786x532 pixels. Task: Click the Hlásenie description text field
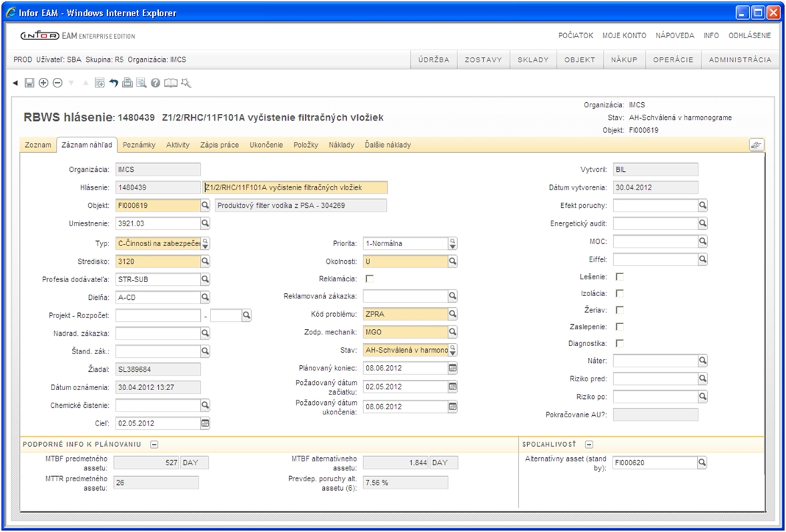point(296,188)
